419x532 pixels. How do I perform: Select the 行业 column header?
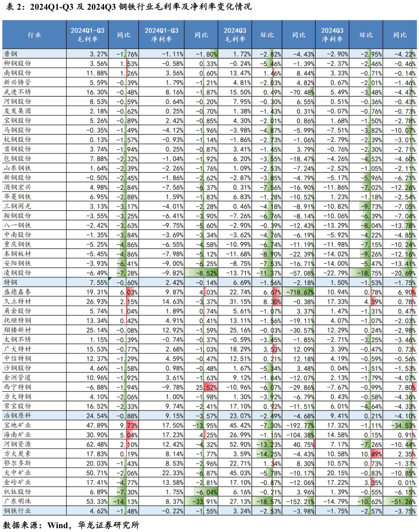point(34,35)
